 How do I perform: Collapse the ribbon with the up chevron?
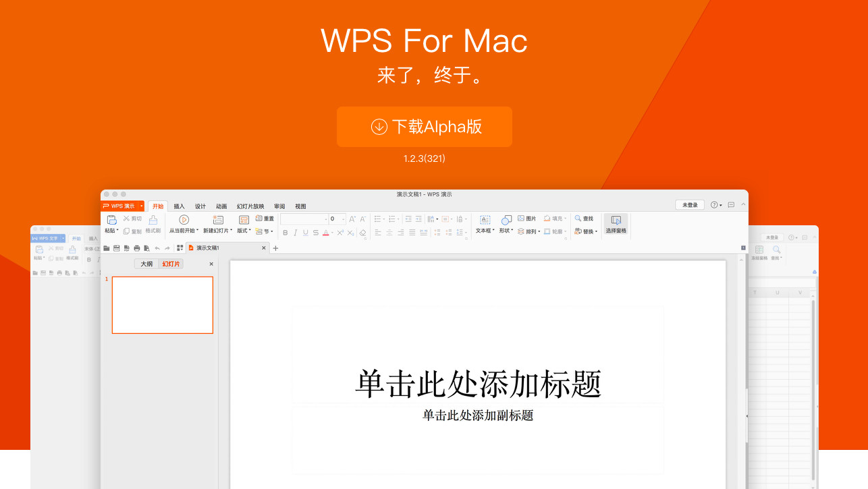point(743,204)
